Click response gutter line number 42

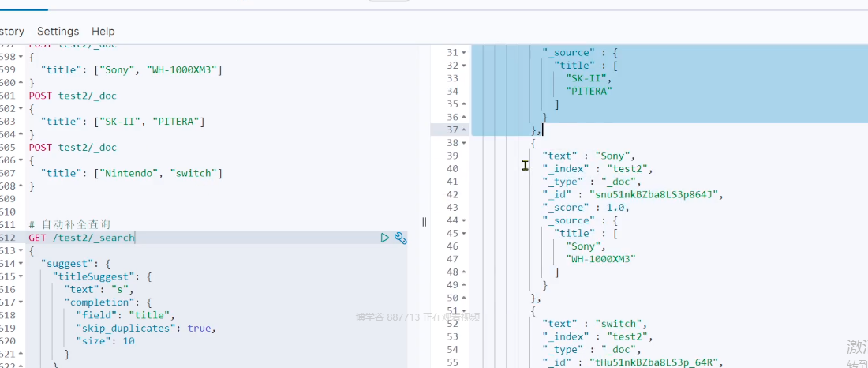point(452,194)
